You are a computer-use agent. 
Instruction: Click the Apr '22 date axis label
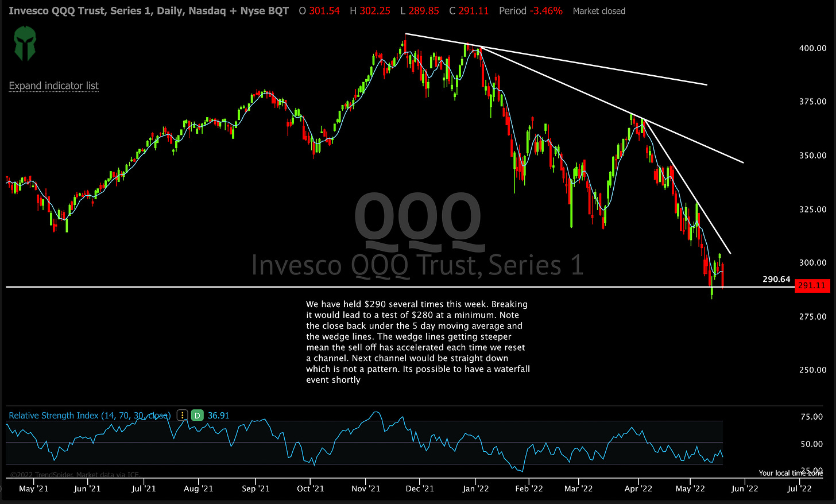(638, 489)
